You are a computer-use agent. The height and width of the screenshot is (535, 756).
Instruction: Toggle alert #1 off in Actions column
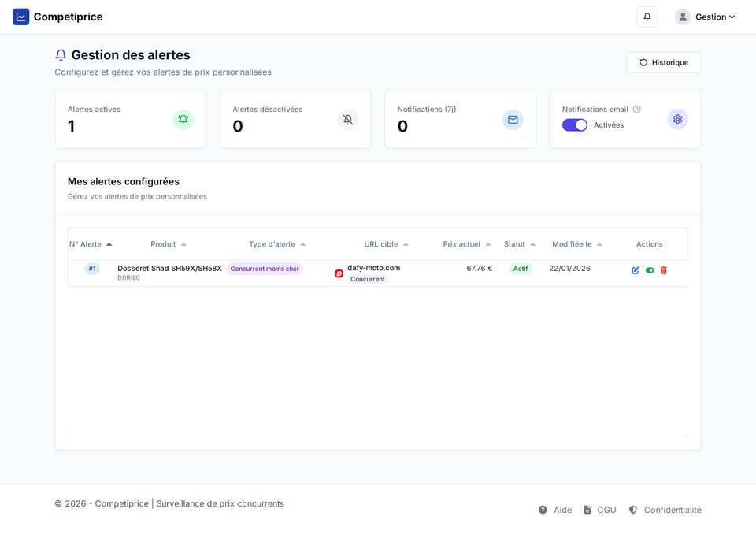(649, 269)
